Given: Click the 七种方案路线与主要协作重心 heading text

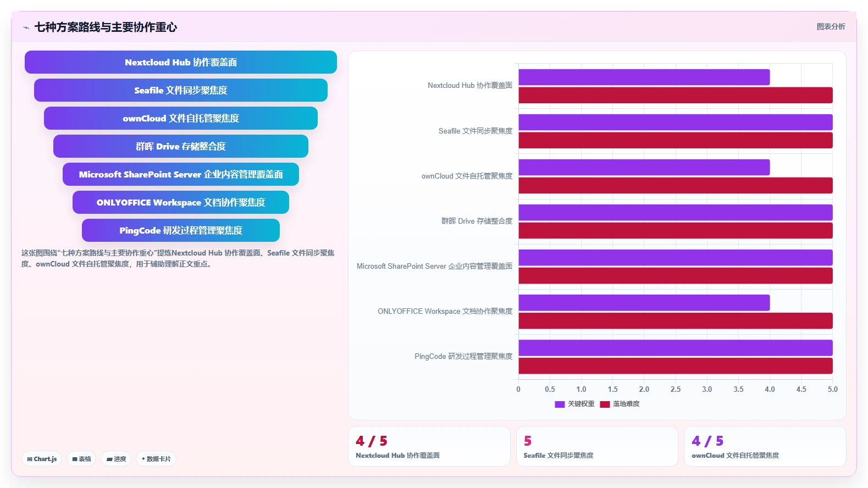Looking at the screenshot, I should coord(106,27).
